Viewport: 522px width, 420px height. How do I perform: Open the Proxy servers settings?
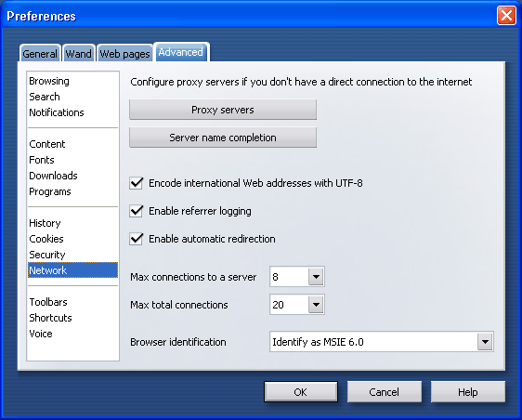point(223,110)
